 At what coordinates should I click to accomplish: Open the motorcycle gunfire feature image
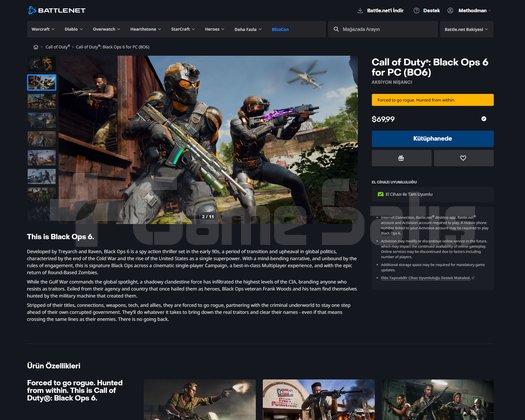[200, 399]
